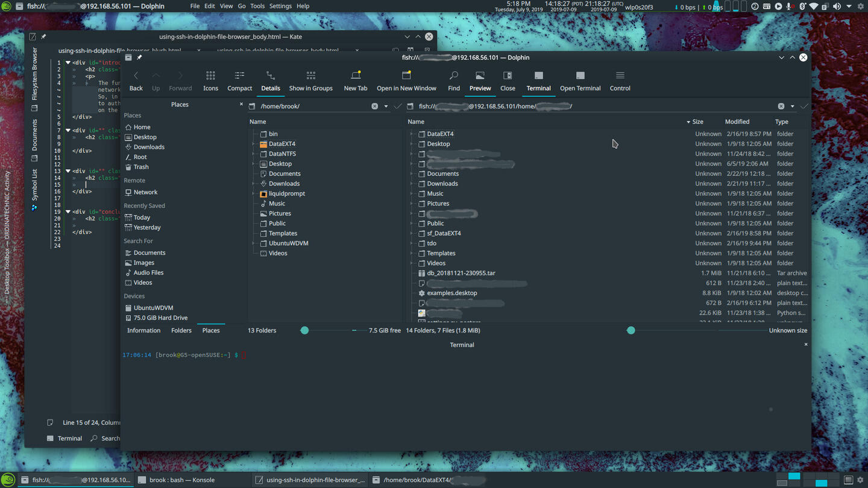868x488 pixels.
Task: Open Kate's Filesystem Browser side tab
Action: (x=34, y=78)
